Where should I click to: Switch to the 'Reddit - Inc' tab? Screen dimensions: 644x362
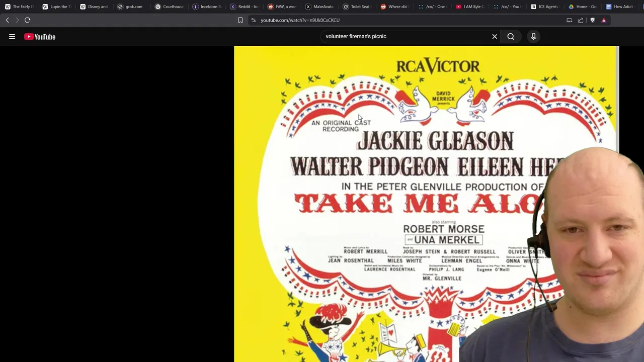click(245, 7)
